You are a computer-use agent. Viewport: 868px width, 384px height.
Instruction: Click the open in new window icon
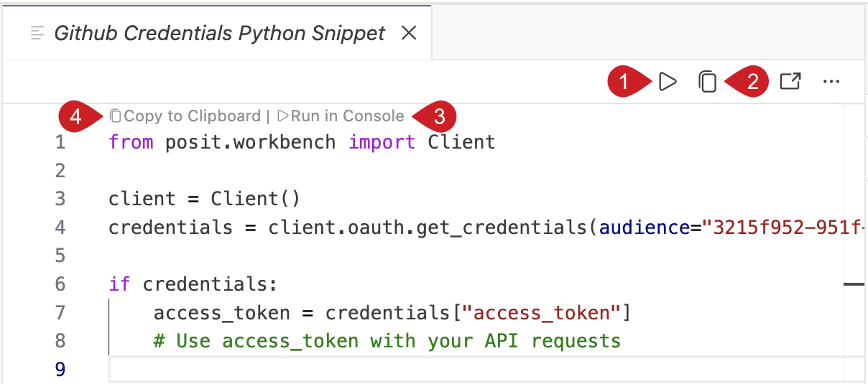coord(790,82)
